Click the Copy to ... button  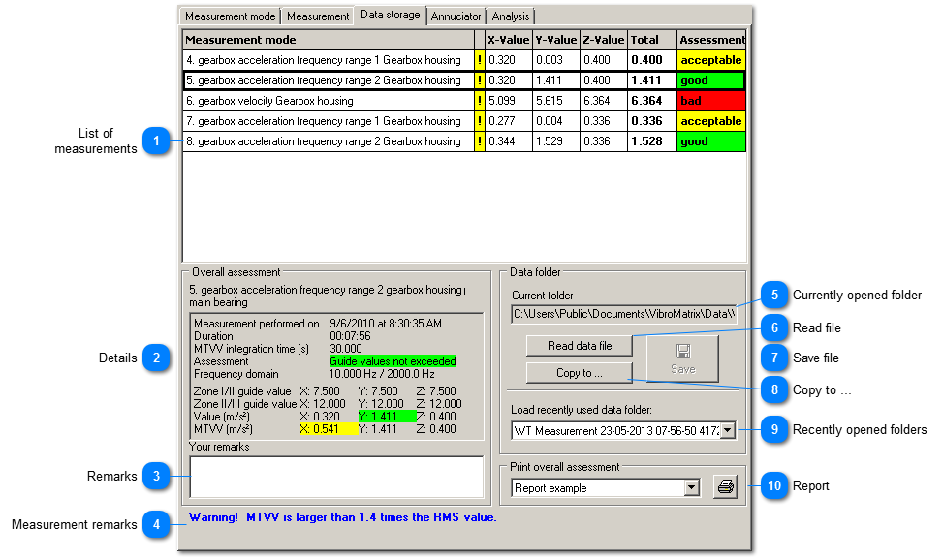[x=579, y=373]
